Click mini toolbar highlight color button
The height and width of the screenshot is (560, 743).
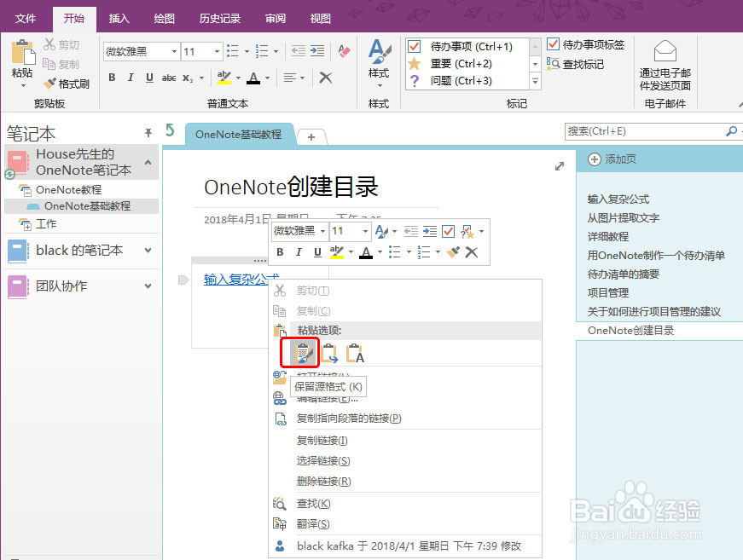(336, 251)
